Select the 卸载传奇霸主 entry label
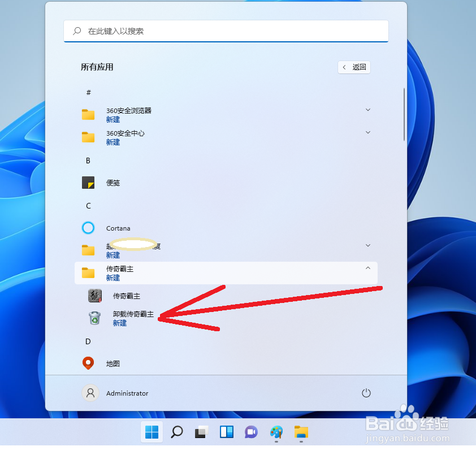The width and height of the screenshot is (476, 455). [x=133, y=314]
